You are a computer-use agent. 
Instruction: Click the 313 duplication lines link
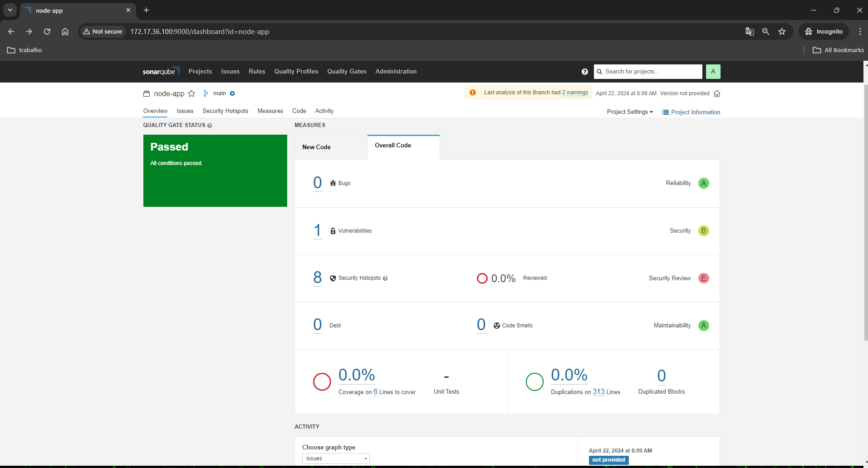pyautogui.click(x=598, y=392)
